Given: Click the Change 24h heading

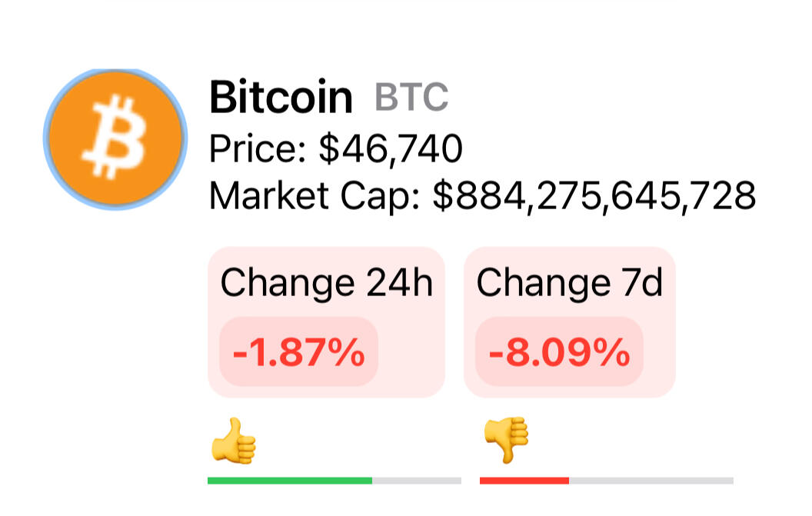Looking at the screenshot, I should click(326, 283).
